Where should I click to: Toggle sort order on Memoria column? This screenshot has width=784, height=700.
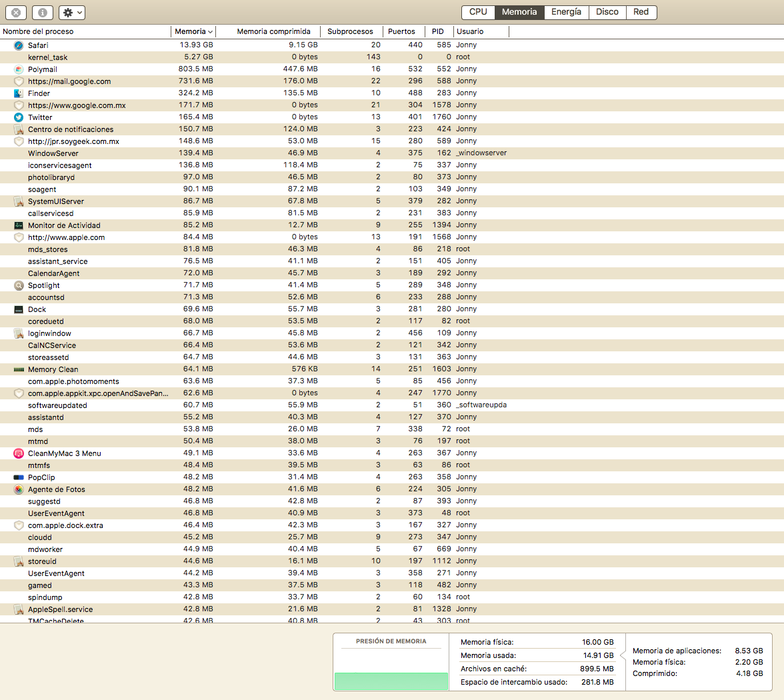tap(193, 31)
